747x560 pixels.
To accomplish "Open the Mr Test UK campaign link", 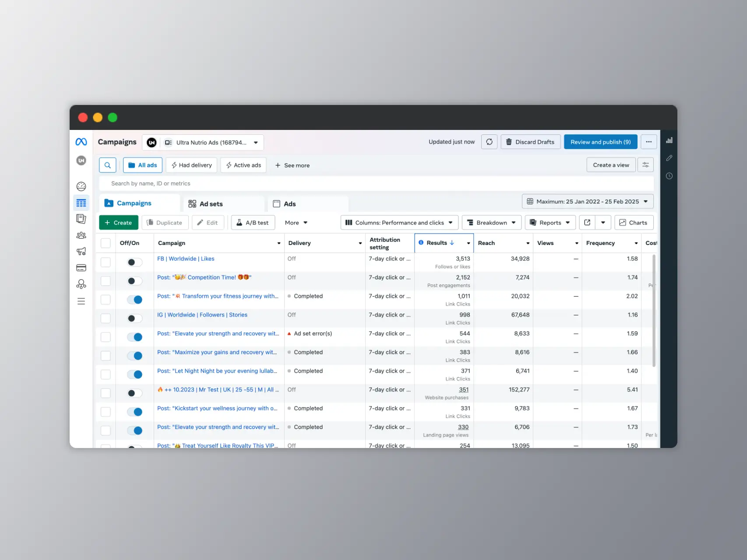I will pos(218,389).
